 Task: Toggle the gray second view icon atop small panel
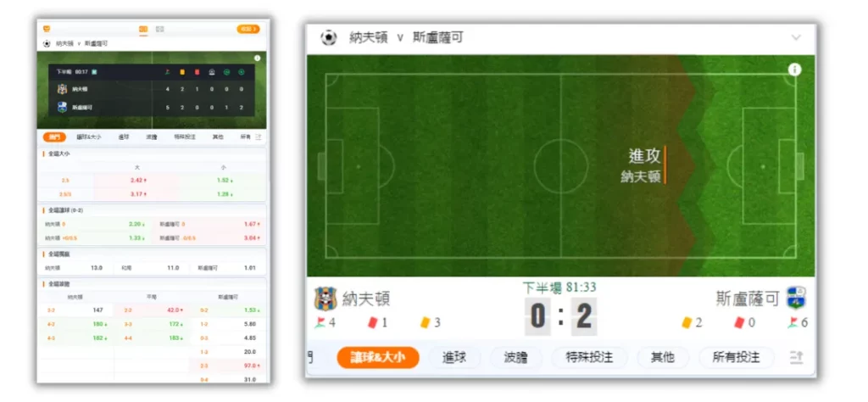click(x=159, y=29)
